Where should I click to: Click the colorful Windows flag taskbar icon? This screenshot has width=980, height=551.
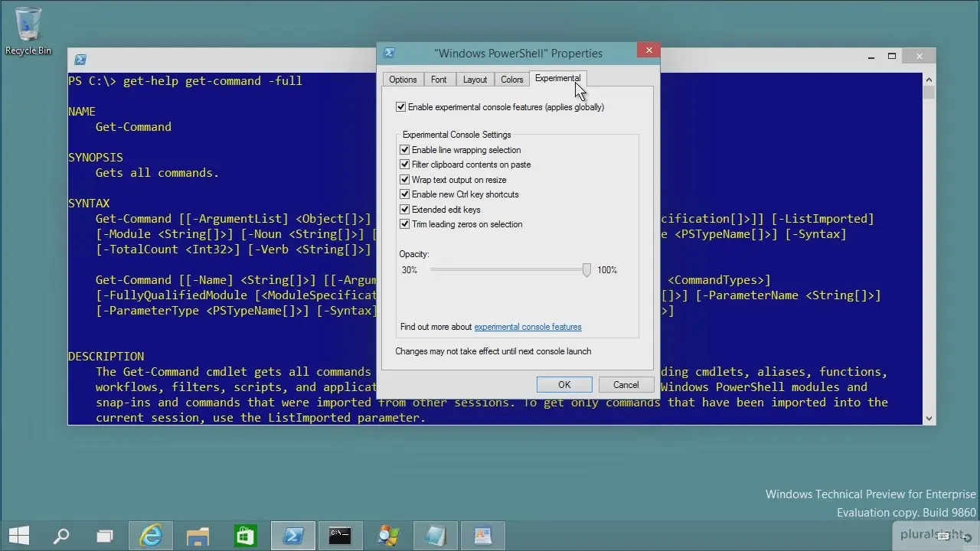tap(388, 536)
